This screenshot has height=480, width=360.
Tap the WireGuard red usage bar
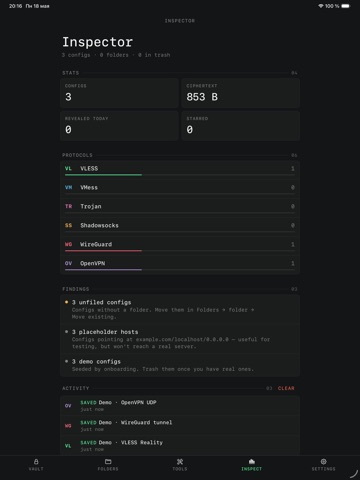click(103, 251)
